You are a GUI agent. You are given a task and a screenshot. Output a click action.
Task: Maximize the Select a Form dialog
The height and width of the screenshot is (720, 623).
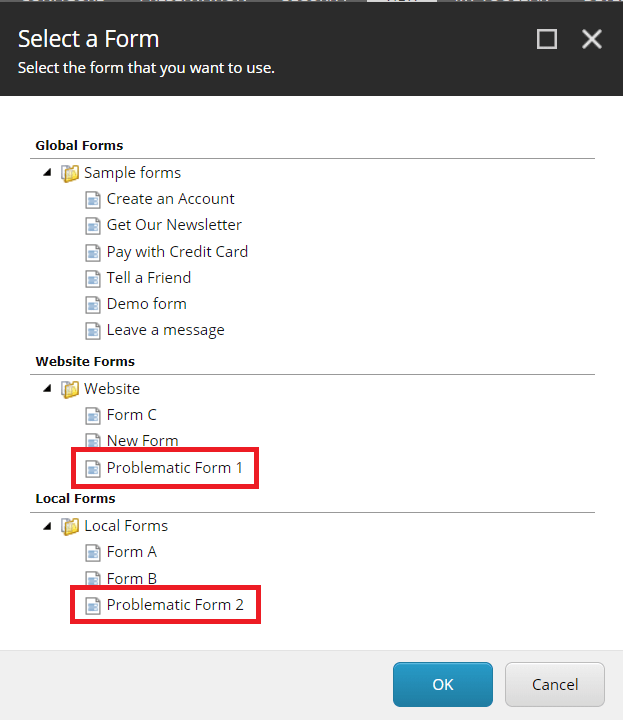[x=547, y=39]
